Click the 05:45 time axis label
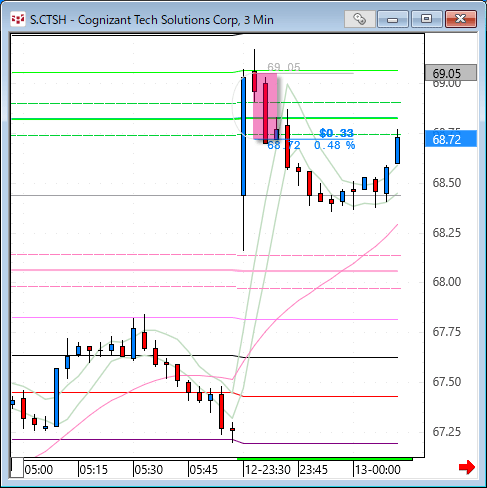 point(204,470)
